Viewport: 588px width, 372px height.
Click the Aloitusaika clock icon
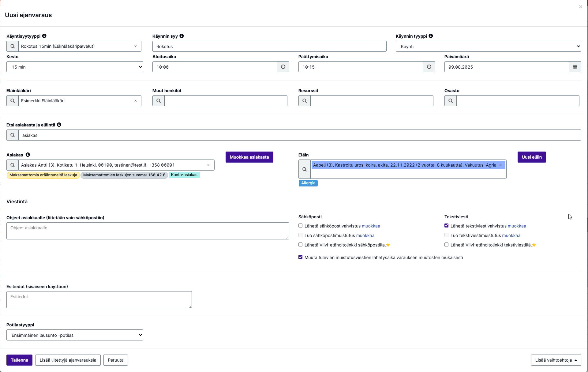pos(283,67)
